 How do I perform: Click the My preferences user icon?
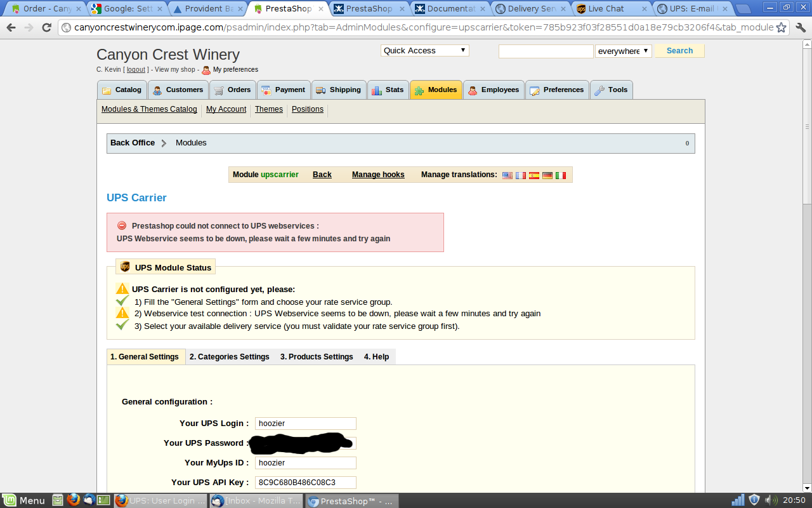206,70
